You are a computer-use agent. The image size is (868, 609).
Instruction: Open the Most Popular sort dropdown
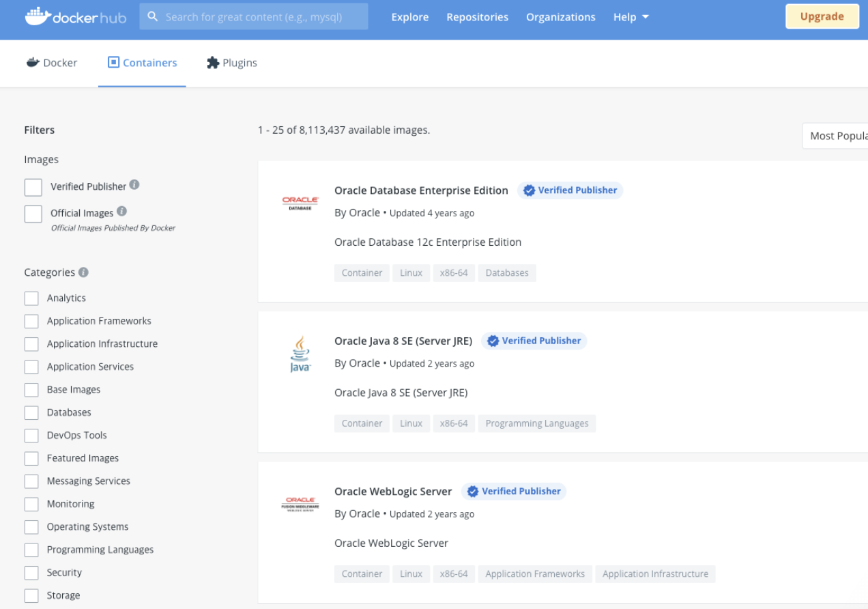click(x=835, y=136)
